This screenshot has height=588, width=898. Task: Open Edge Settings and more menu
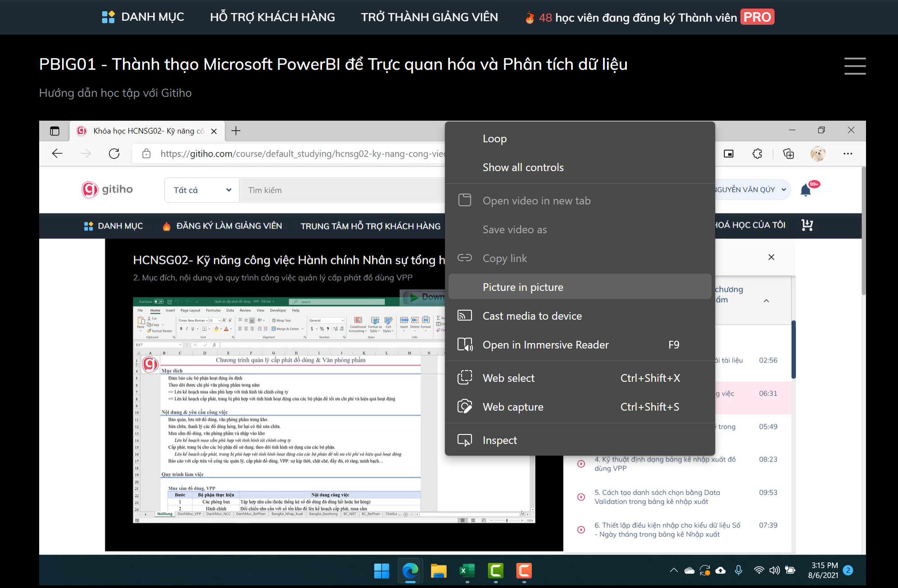[848, 154]
